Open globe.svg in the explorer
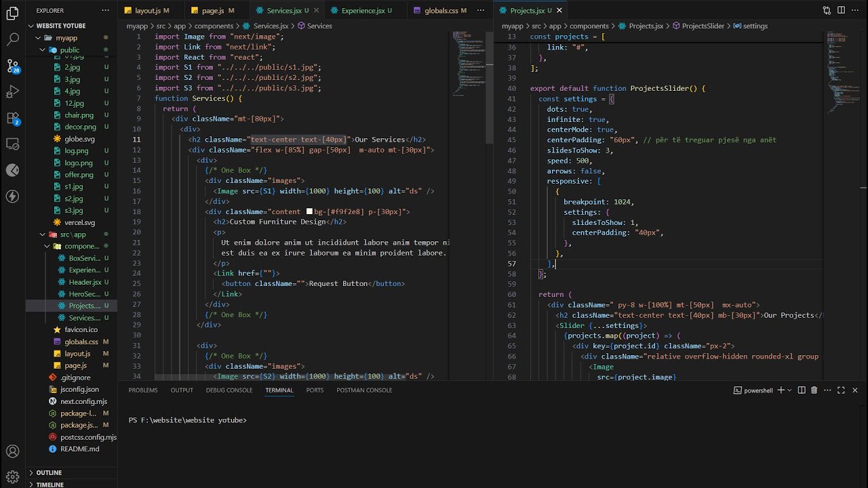The height and width of the screenshot is (488, 868). [x=79, y=139]
